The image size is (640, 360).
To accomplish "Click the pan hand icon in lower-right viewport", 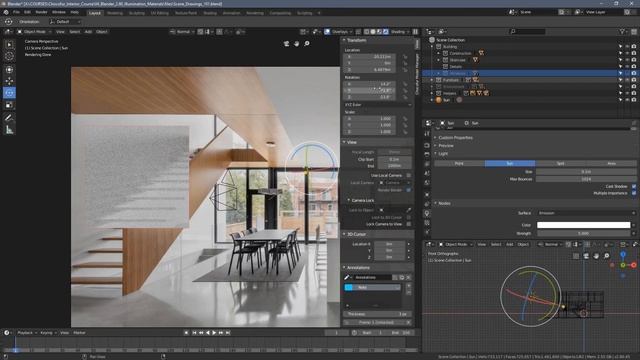I will click(596, 256).
